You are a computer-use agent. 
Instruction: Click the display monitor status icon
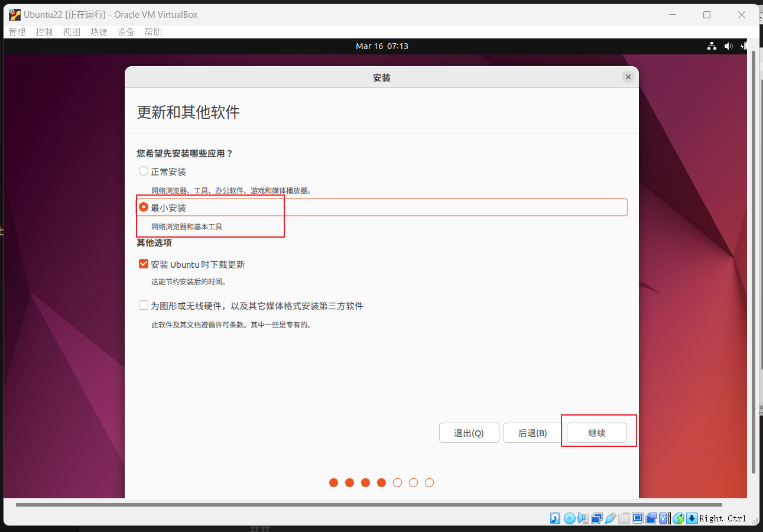638,518
